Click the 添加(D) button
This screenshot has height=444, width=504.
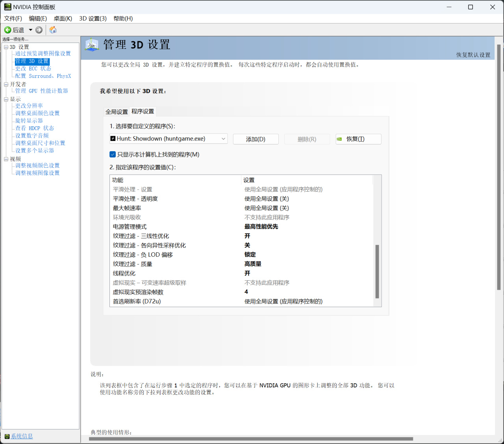256,139
